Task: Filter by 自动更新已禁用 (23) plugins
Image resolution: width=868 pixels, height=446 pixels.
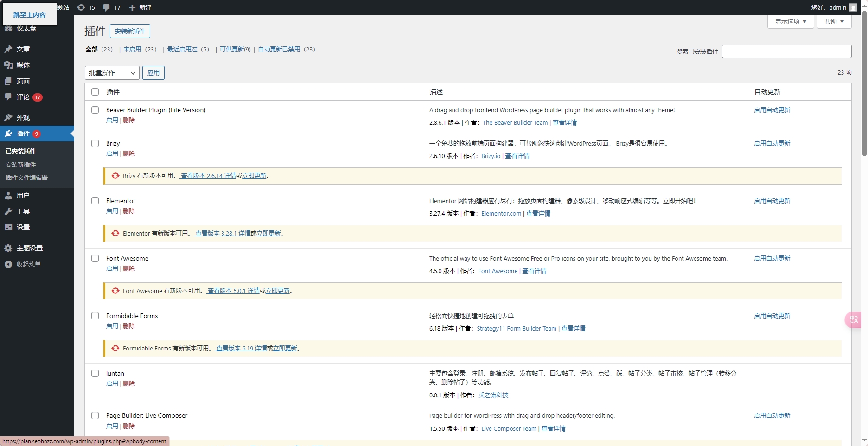Action: pos(286,49)
